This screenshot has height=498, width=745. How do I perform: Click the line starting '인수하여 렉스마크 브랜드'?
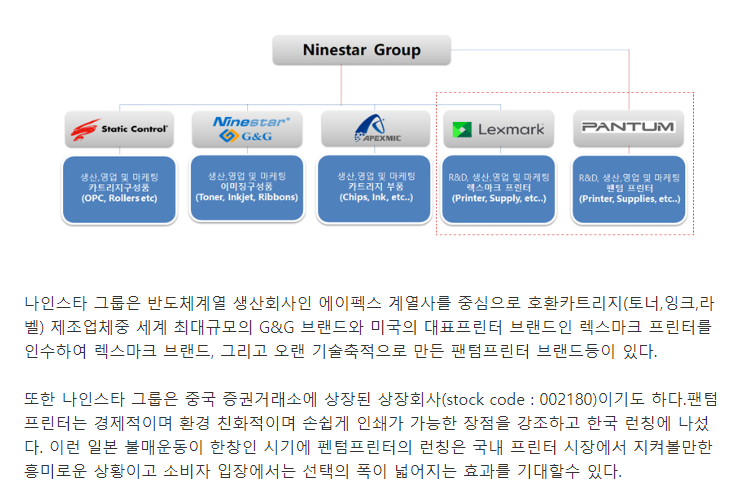(x=341, y=352)
